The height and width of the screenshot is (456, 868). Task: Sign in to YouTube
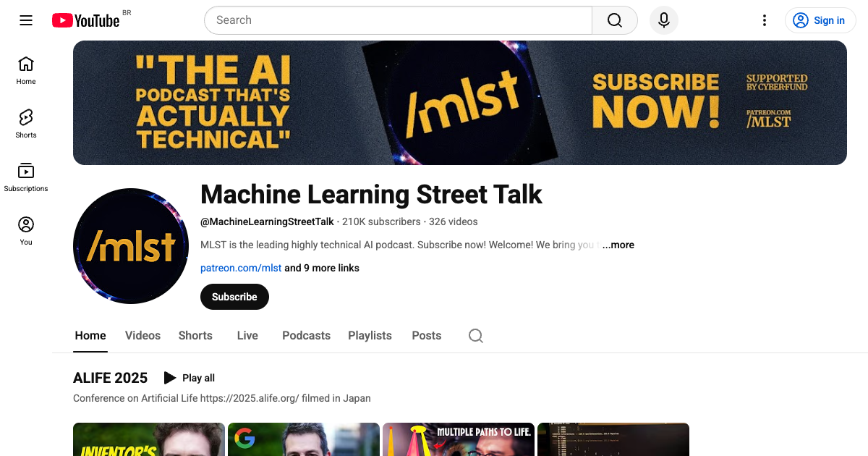coord(820,20)
